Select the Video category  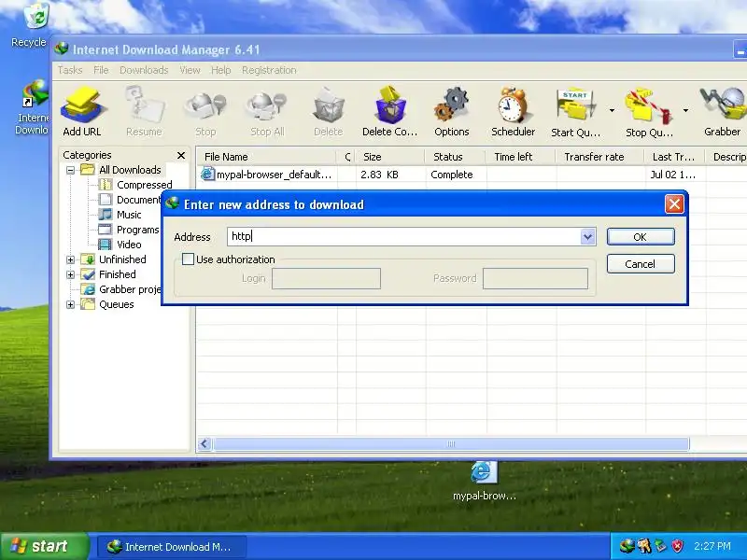click(120, 245)
